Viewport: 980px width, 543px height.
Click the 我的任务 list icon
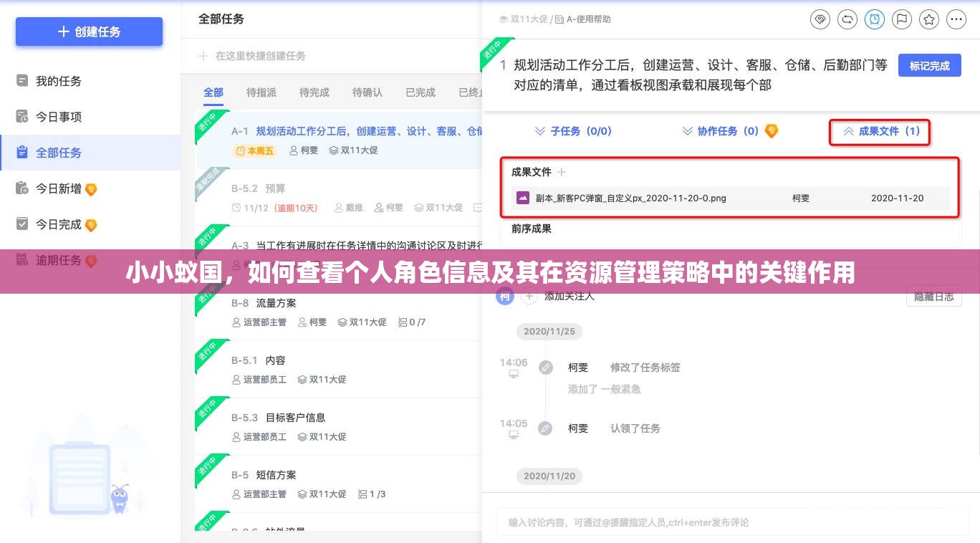(22, 81)
